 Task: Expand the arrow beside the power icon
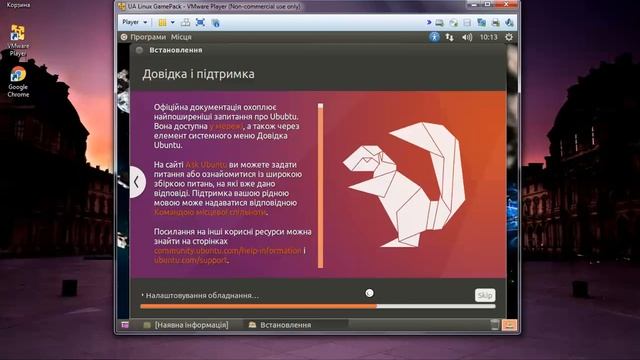pos(173,22)
